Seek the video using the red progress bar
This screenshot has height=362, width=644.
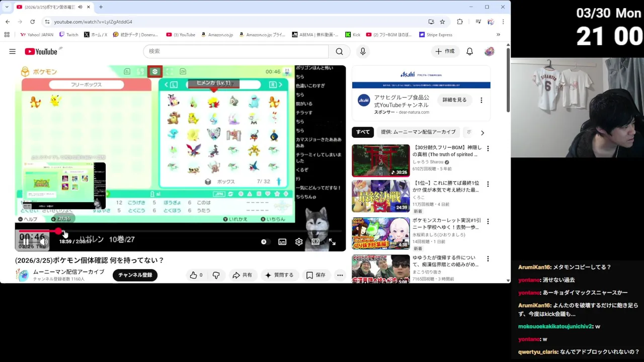coord(180,231)
